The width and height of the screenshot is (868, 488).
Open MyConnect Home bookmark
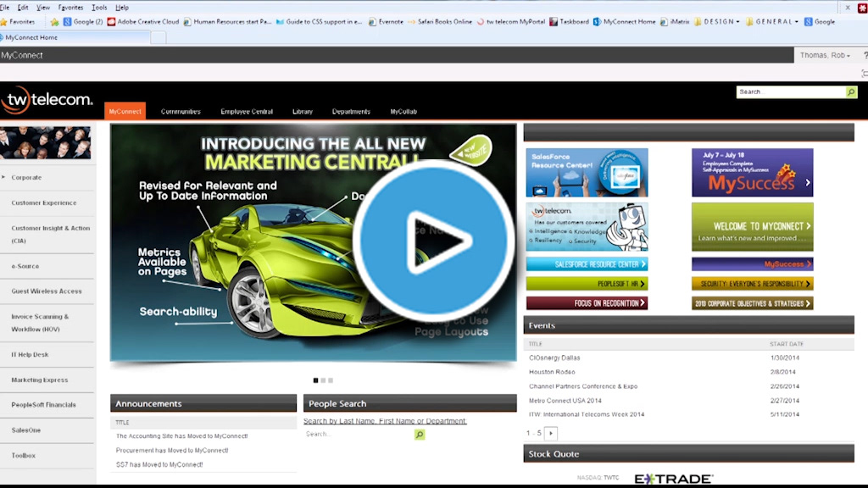(625, 21)
